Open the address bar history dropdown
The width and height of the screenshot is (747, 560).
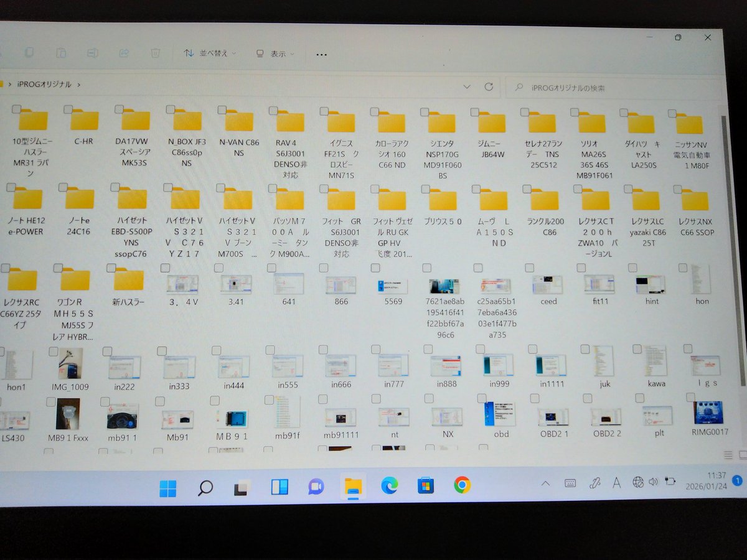click(467, 87)
